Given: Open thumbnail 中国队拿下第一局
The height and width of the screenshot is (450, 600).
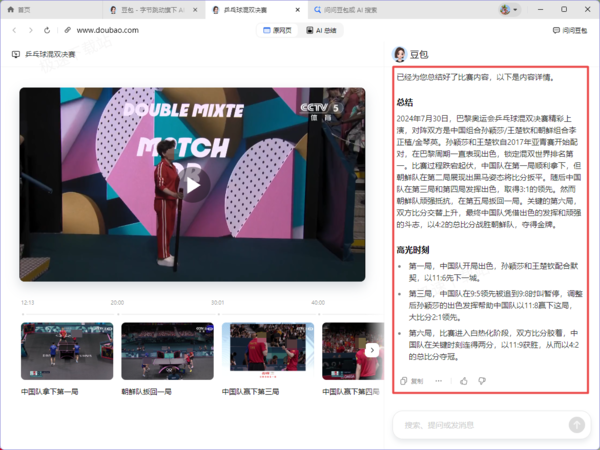Looking at the screenshot, I should tap(67, 351).
